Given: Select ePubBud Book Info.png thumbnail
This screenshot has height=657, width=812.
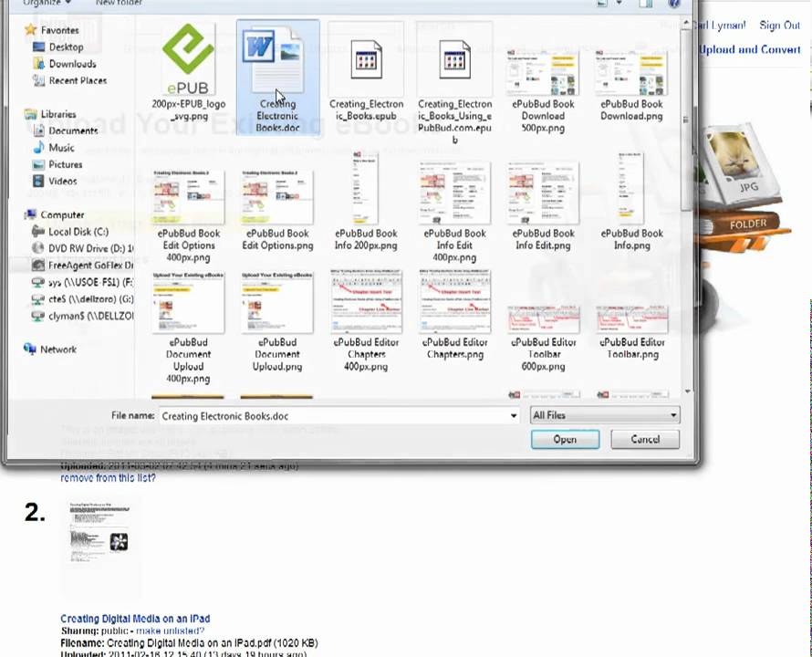Looking at the screenshot, I should tap(631, 202).
